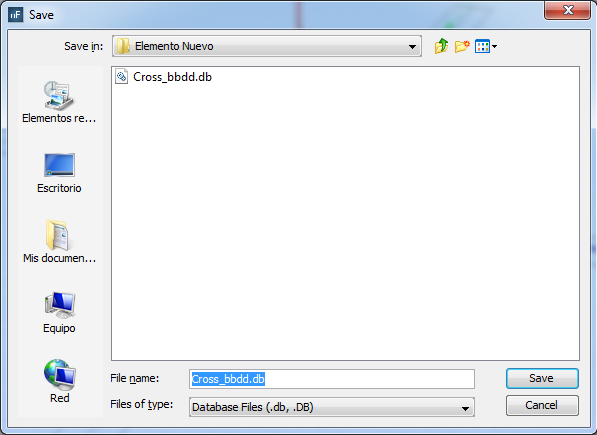
Task: Expand the Files of type dropdown
Action: click(x=465, y=408)
